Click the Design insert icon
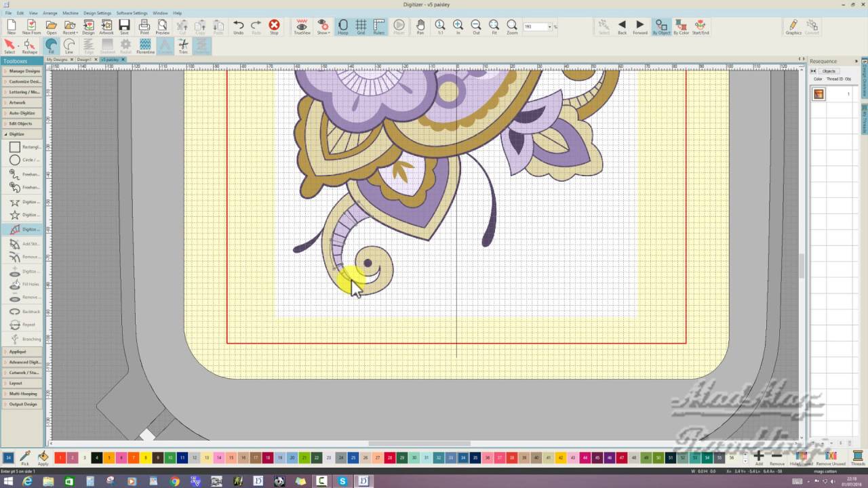 88,27
